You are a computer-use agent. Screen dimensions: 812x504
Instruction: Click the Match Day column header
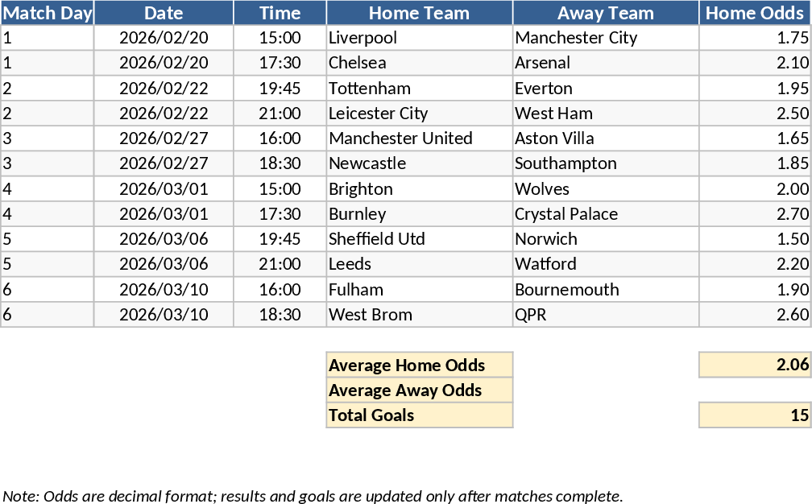pyautogui.click(x=48, y=13)
